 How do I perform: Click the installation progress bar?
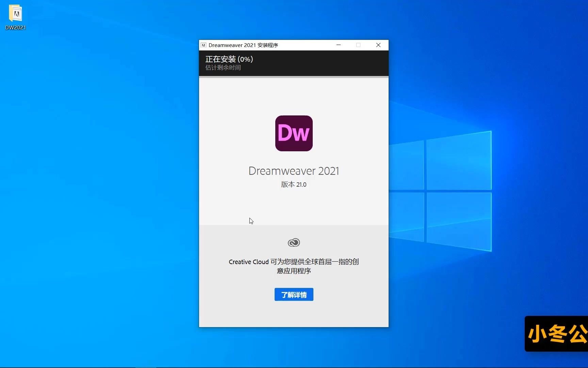click(x=294, y=77)
